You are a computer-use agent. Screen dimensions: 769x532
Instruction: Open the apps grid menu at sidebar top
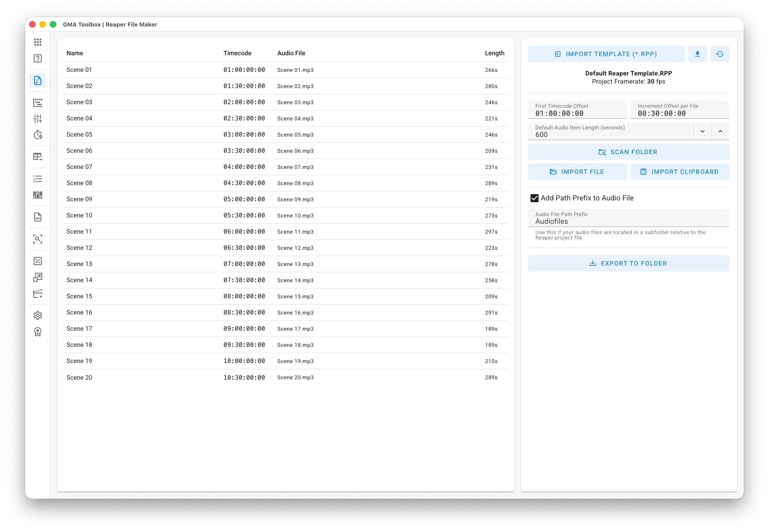(38, 42)
